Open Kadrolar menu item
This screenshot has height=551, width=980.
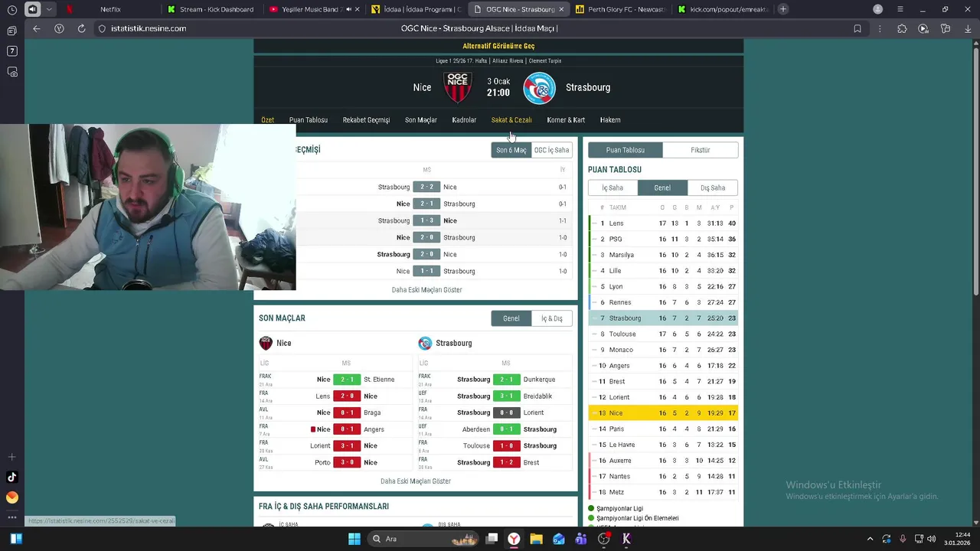coord(464,120)
